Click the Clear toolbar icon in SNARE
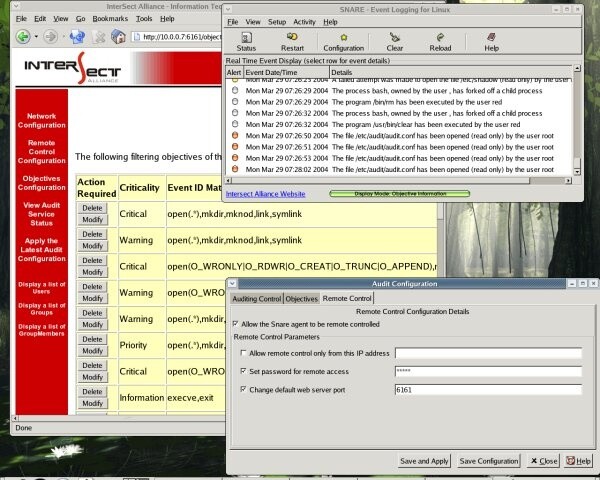This screenshot has height=480, width=600. pos(395,42)
